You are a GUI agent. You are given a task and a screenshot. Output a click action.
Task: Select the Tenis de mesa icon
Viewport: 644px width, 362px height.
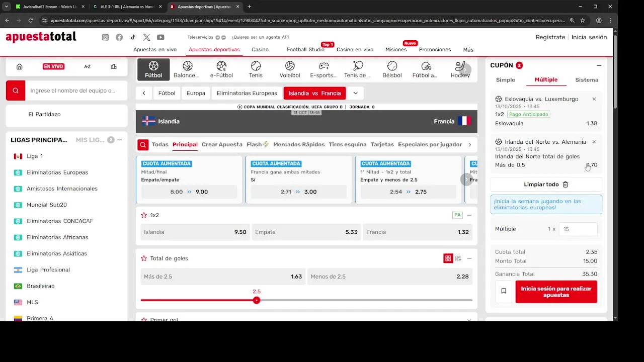pos(358,69)
